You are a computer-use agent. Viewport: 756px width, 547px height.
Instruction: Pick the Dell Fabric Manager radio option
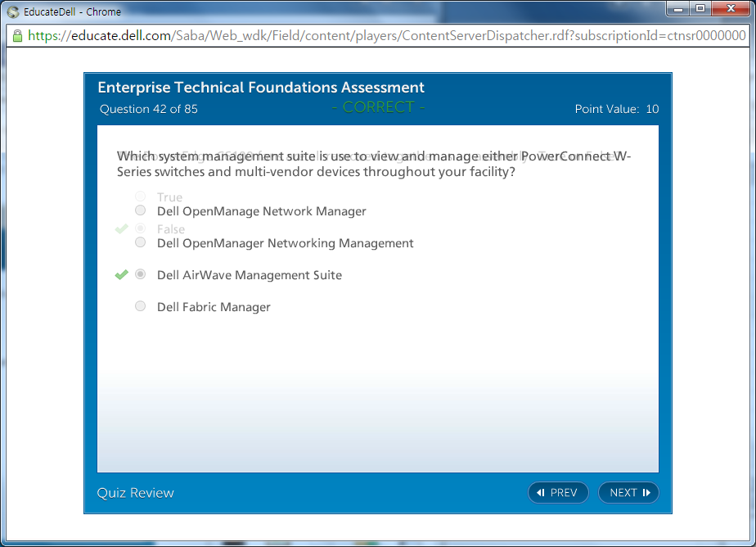pos(141,306)
